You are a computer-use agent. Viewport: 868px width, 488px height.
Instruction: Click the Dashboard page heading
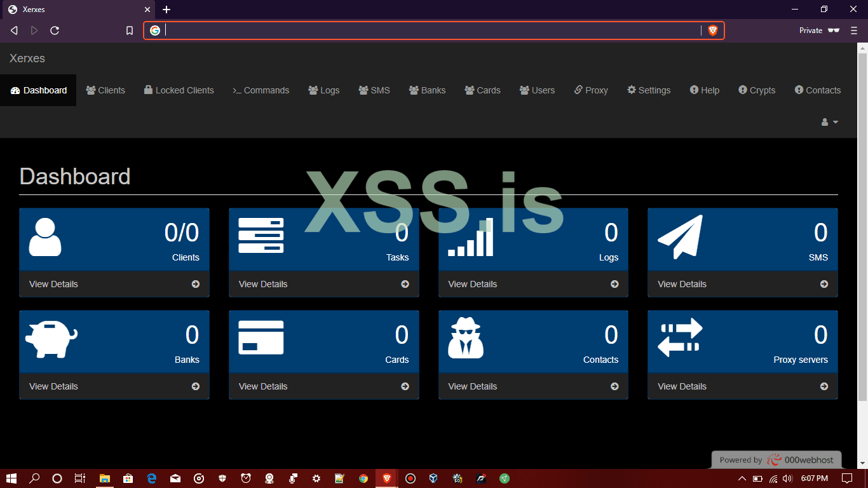75,176
